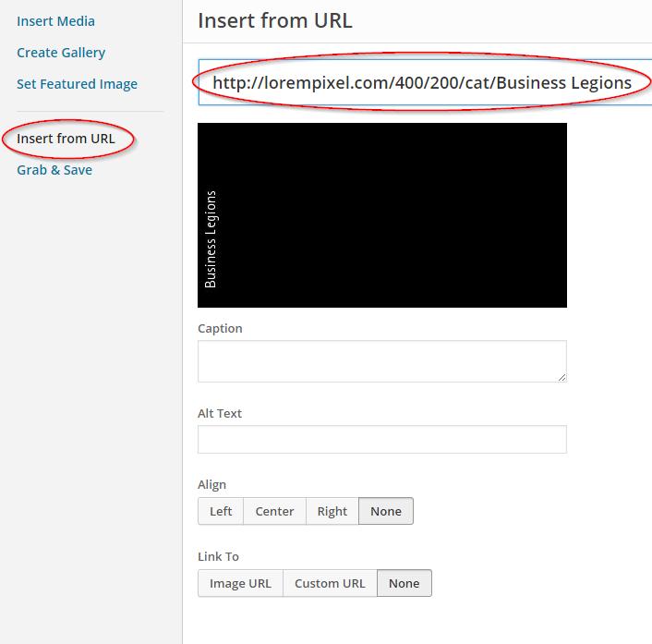Choose Custom URL under Link To
The width and height of the screenshot is (652, 644).
point(330,583)
